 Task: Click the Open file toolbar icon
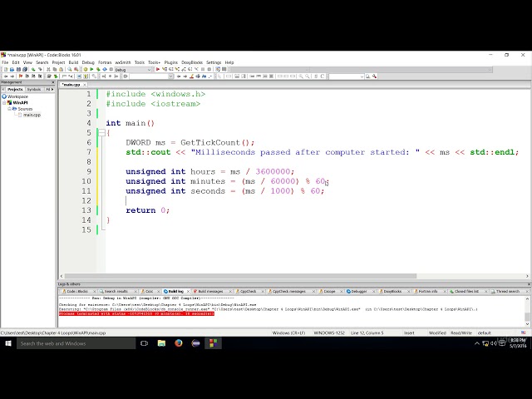12,70
